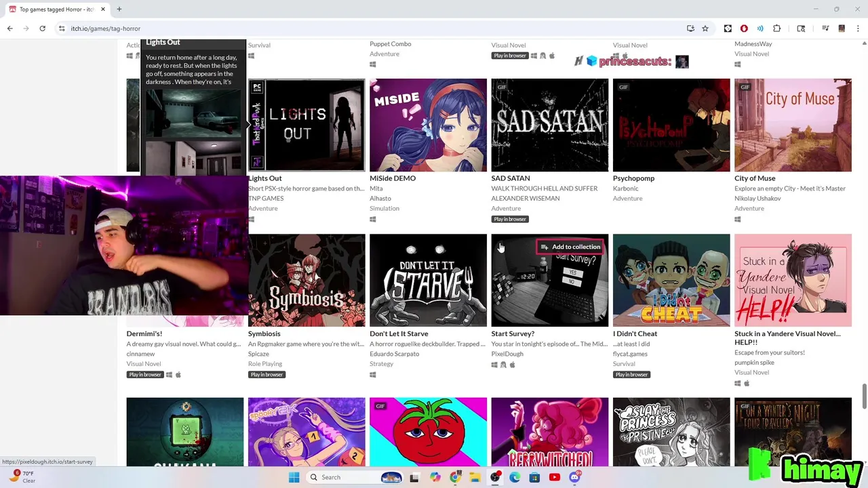Open the Windows Start menu
The image size is (868, 488).
pyautogui.click(x=294, y=477)
